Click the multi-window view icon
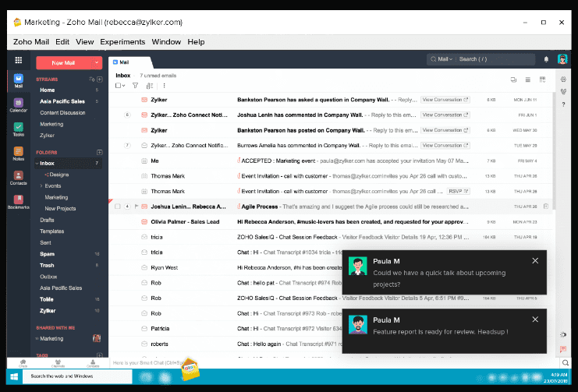The image size is (578, 392). tap(513, 79)
